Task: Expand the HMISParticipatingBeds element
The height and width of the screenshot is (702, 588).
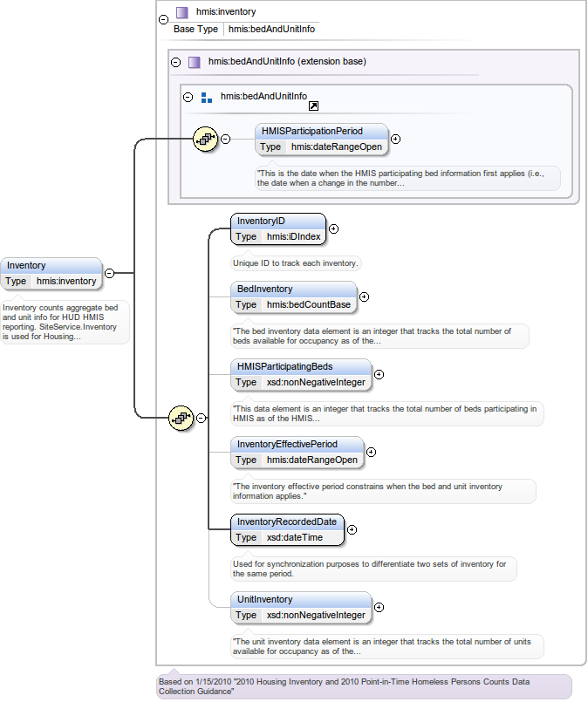Action: click(379, 374)
